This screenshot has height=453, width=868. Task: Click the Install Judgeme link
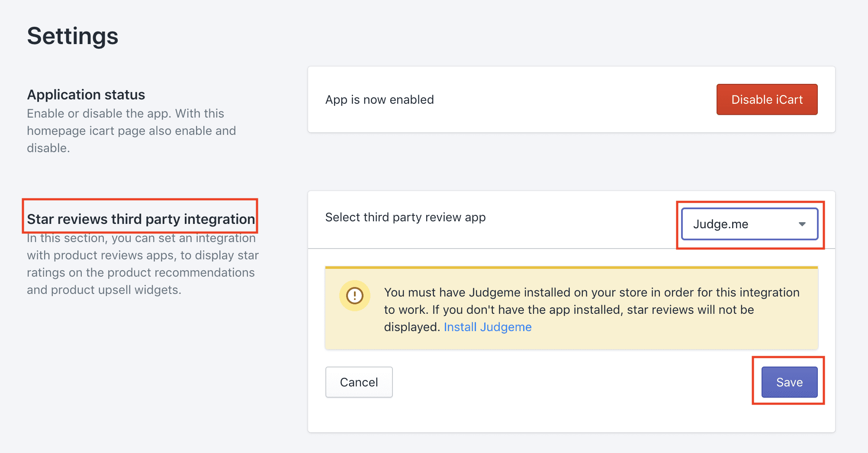[487, 327]
